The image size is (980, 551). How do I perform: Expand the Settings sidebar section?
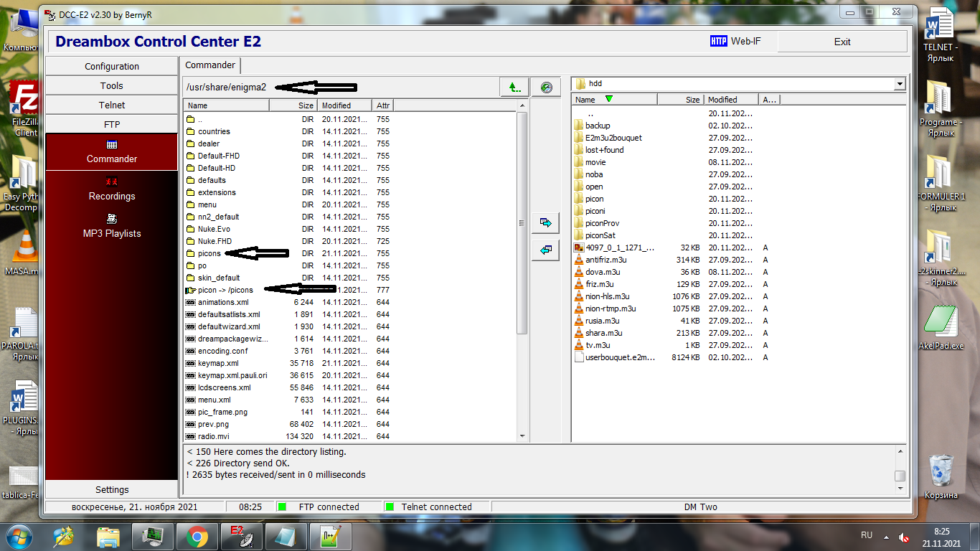[x=111, y=489]
